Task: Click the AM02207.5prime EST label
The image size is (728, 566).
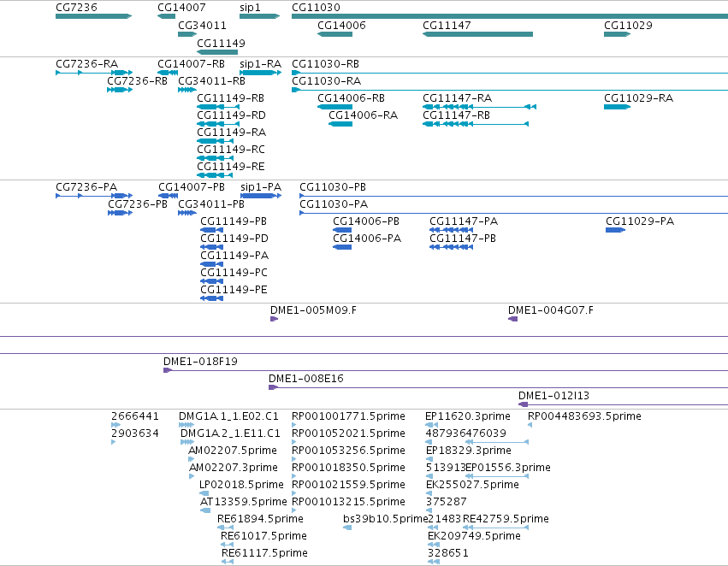Action: pyautogui.click(x=233, y=451)
